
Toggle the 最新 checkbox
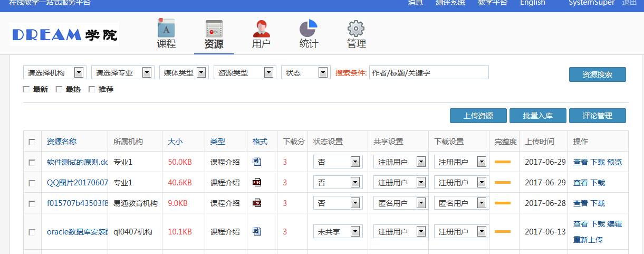pos(26,89)
